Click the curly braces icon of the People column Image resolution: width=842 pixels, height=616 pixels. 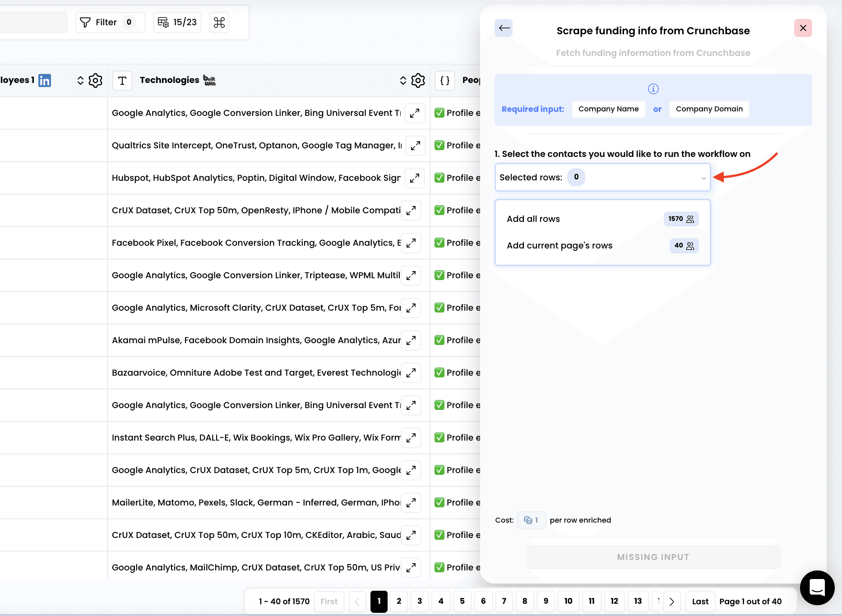click(x=445, y=81)
